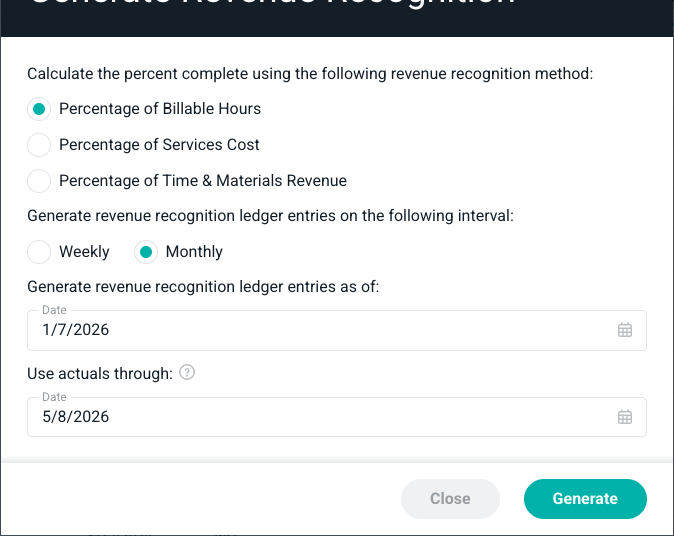Click help icon beside Use actuals through
Screen dimensions: 674x536
pos(187,372)
